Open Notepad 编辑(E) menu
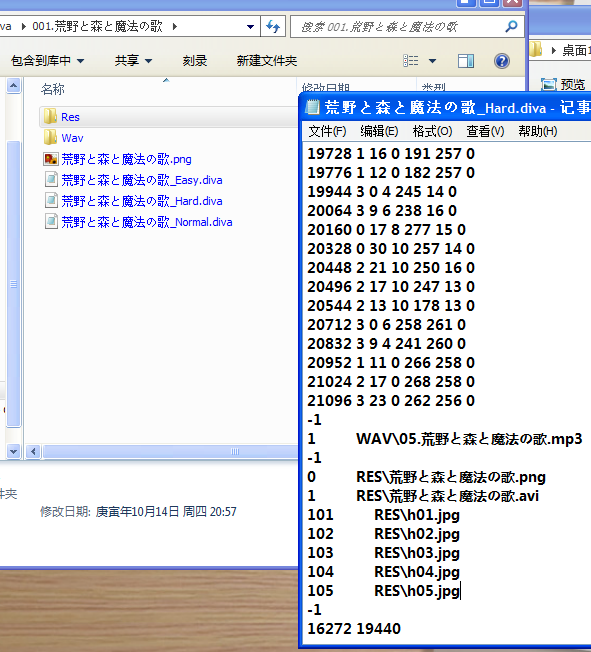Viewport: 591px width, 652px height. (x=379, y=131)
